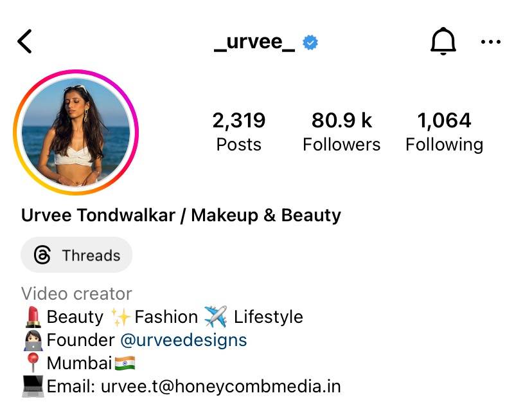
Task: View the profile picture story
Action: click(76, 132)
